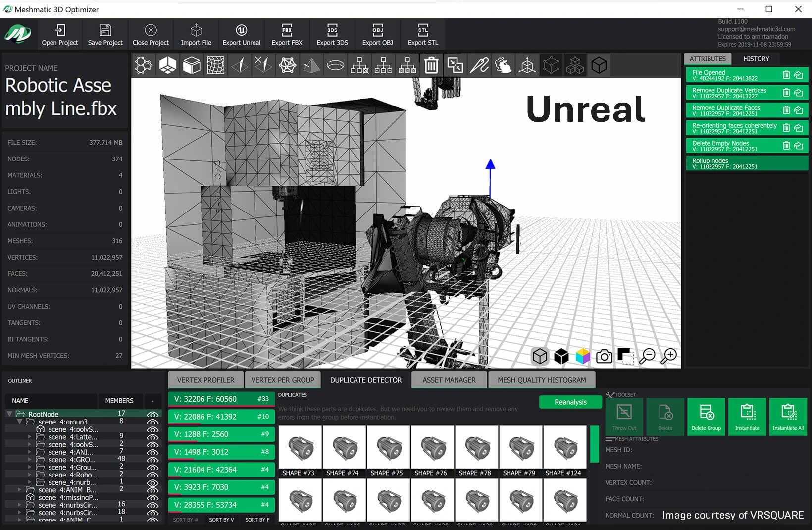Click the stacked cubes icon in viewport toolbar
The height and width of the screenshot is (530, 812).
point(575,65)
